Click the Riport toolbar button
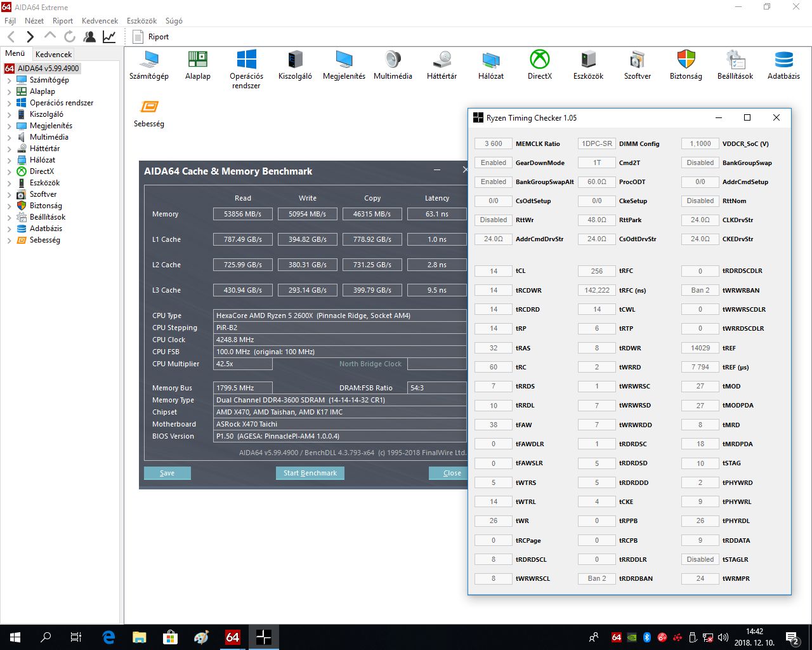The image size is (812, 650). click(151, 37)
